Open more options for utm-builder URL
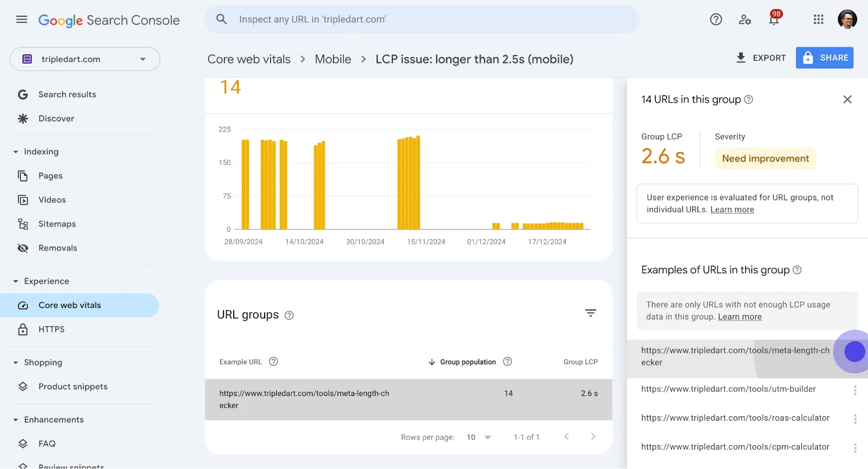The width and height of the screenshot is (868, 469). pos(855,390)
